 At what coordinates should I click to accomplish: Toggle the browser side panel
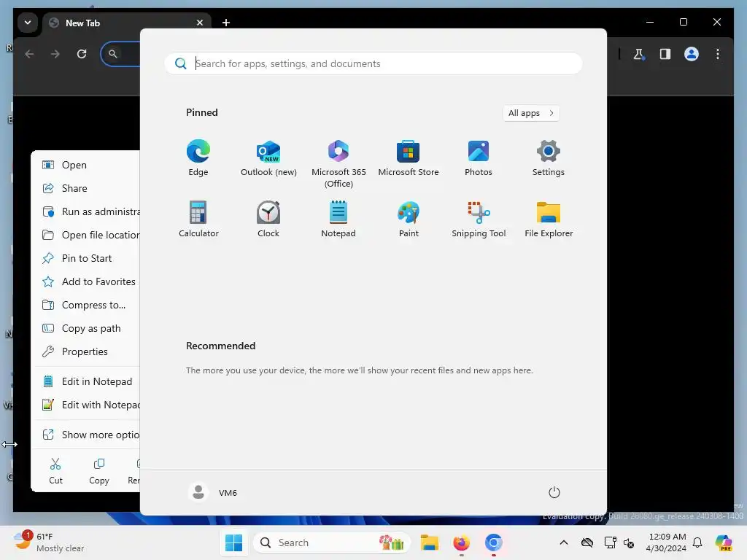click(x=665, y=54)
